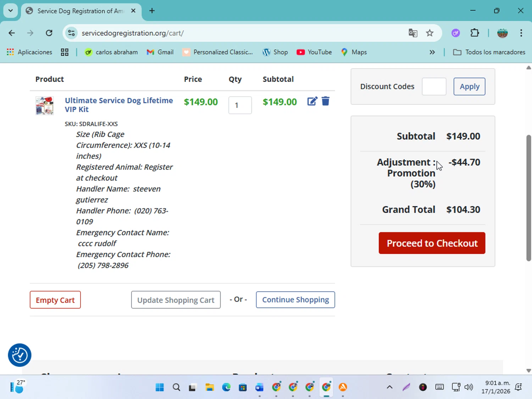532x399 pixels.
Task: Open the Aplicaciones apps shortcut
Action: 29,52
